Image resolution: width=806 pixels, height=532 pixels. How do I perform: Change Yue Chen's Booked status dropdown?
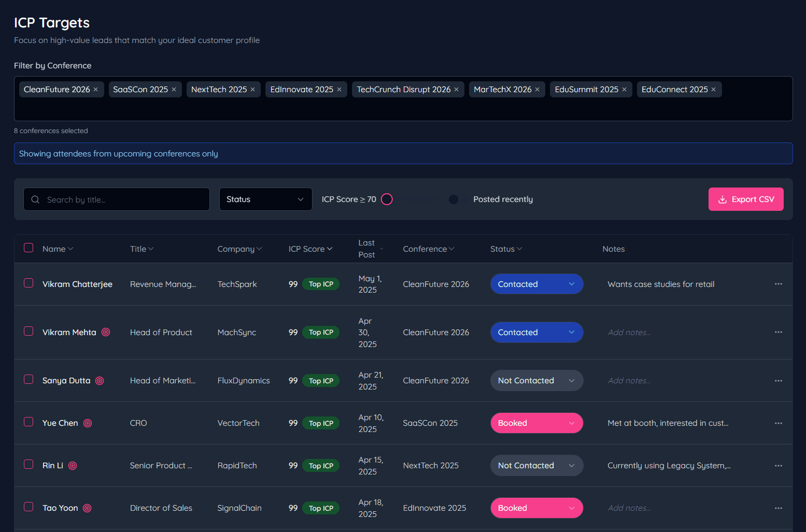(x=536, y=423)
